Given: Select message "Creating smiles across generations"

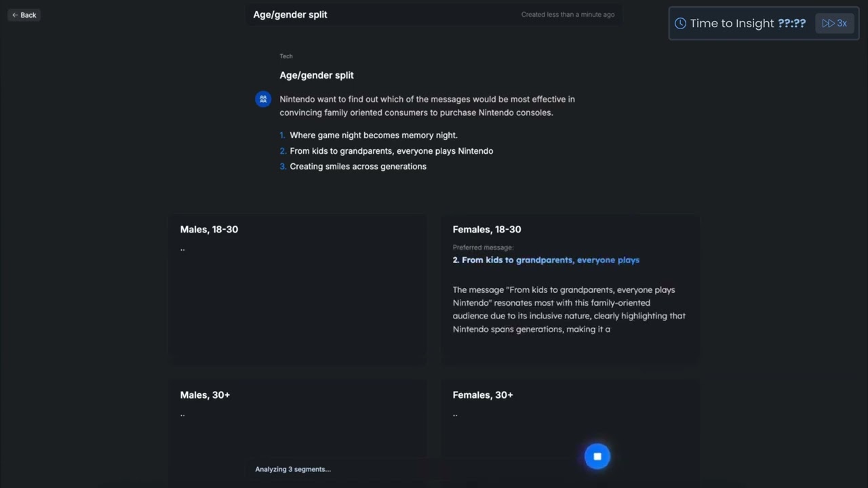Looking at the screenshot, I should tap(358, 166).
